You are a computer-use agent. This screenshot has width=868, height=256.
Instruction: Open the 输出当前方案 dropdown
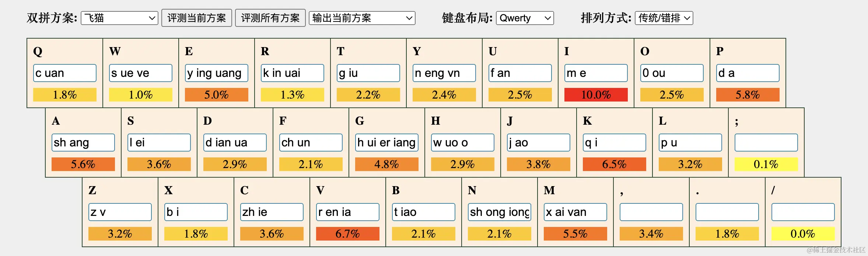pos(362,18)
